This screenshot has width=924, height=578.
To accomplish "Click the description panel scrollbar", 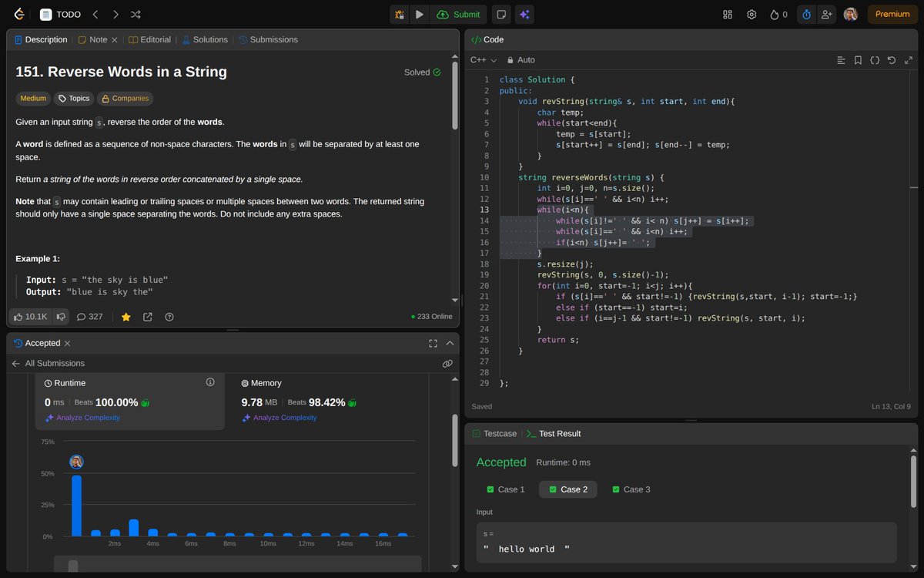I will coord(455,96).
